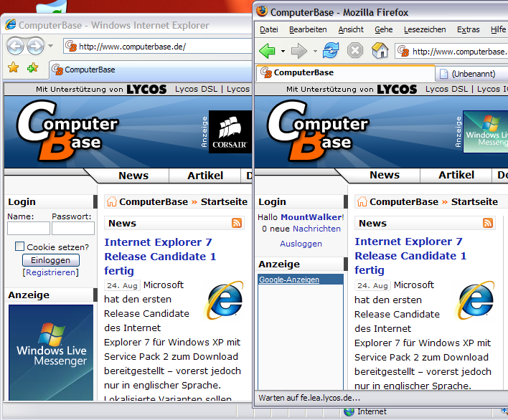Click Add to Favorites icon in Internet Explorer
The width and height of the screenshot is (508, 420).
[x=33, y=67]
